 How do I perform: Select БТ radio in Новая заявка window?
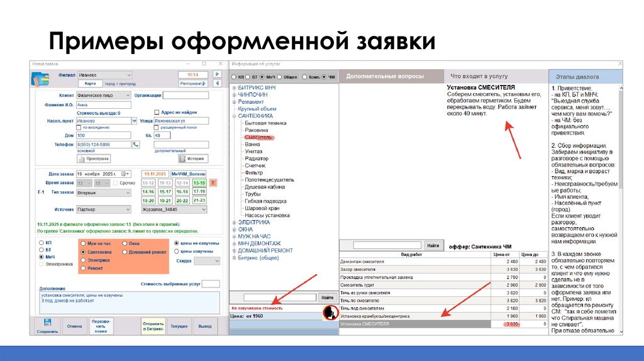[x=41, y=250]
